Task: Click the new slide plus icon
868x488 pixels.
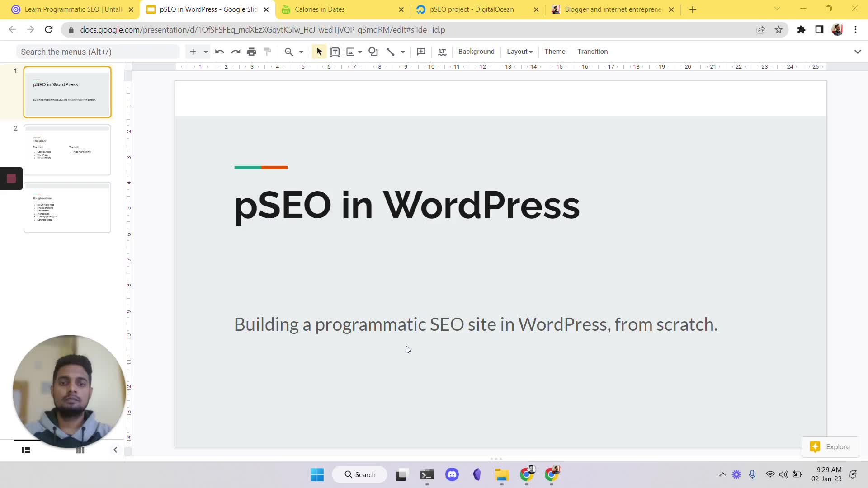Action: [x=193, y=52]
